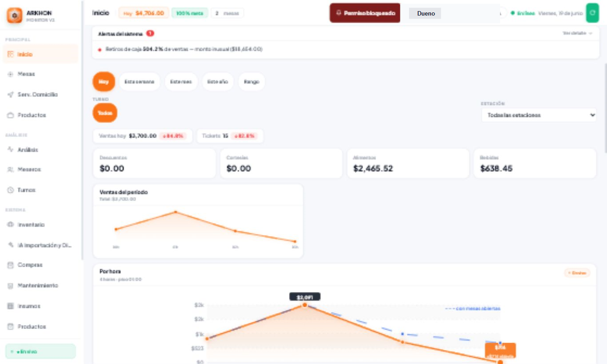Image resolution: width=607 pixels, height=364 pixels.
Task: Click the Bebidas $638.45 card
Action: coord(535,163)
